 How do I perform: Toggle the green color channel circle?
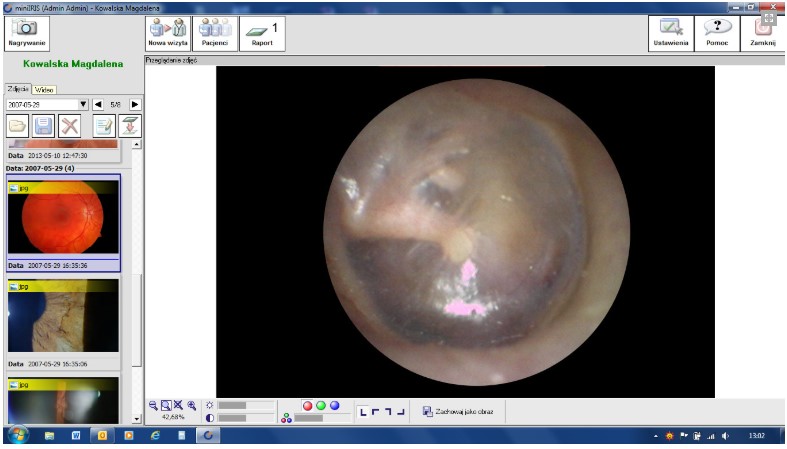coord(321,405)
